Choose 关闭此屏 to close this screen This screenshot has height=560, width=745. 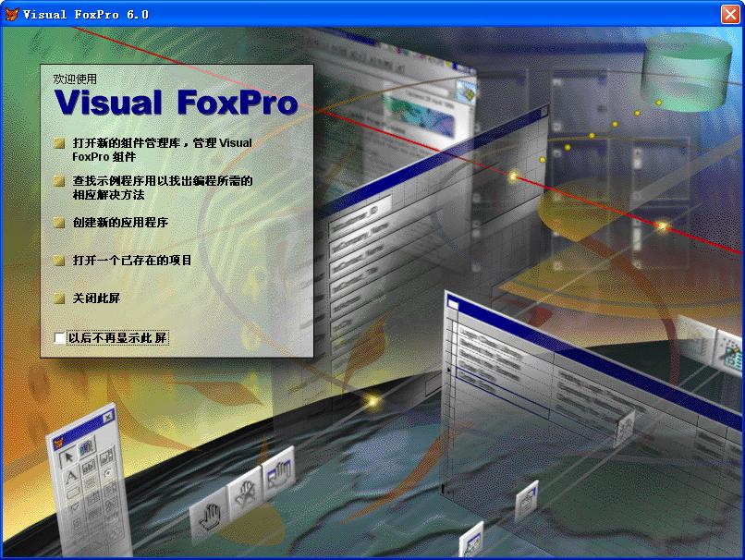pyautogui.click(x=96, y=298)
